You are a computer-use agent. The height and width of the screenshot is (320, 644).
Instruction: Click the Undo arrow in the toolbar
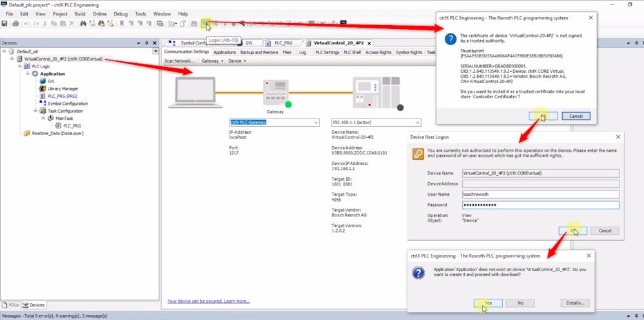click(26, 23)
